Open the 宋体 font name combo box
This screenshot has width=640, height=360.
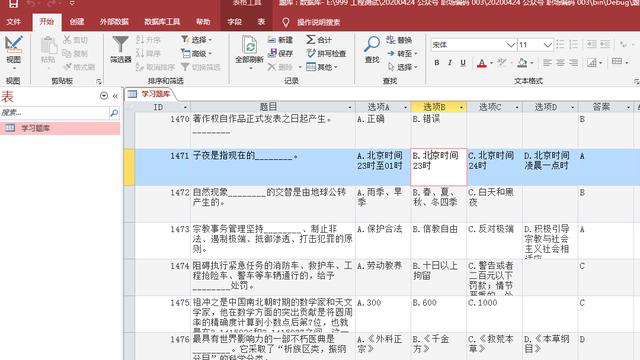click(511, 44)
